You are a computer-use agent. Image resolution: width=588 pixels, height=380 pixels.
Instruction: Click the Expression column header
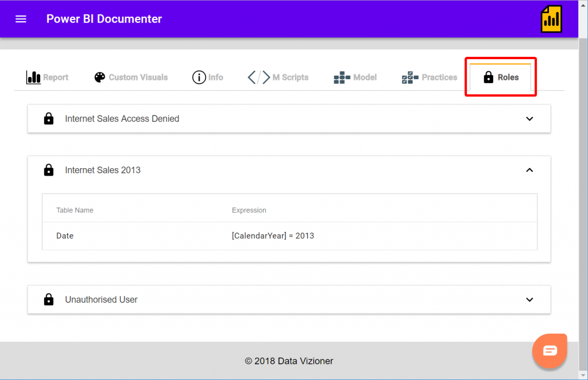pyautogui.click(x=249, y=210)
